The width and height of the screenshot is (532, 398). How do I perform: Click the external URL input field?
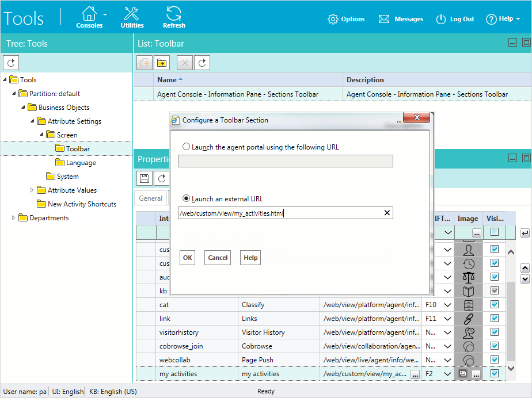point(286,213)
